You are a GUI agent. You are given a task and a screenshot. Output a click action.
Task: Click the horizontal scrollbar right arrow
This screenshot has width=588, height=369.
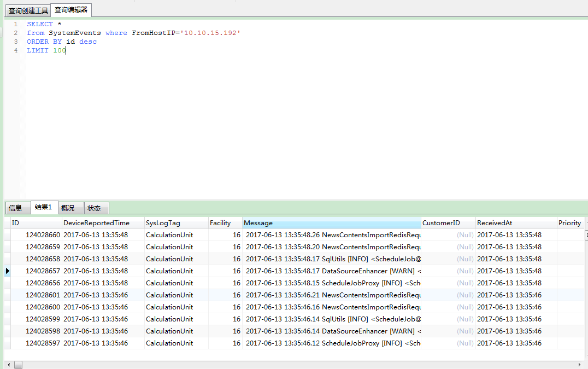[x=579, y=365]
